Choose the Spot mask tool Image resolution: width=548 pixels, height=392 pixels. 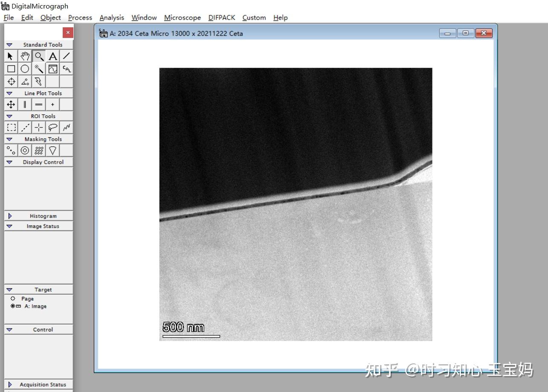point(11,150)
